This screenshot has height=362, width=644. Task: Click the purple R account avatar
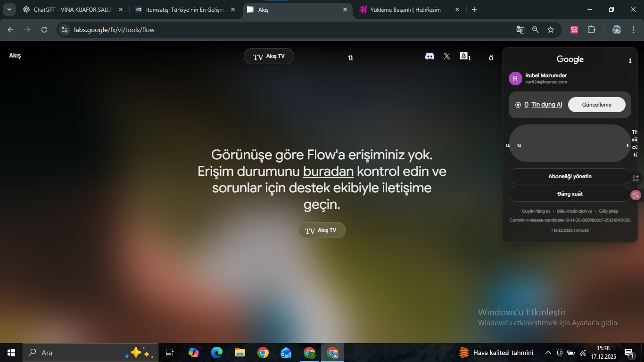(515, 78)
